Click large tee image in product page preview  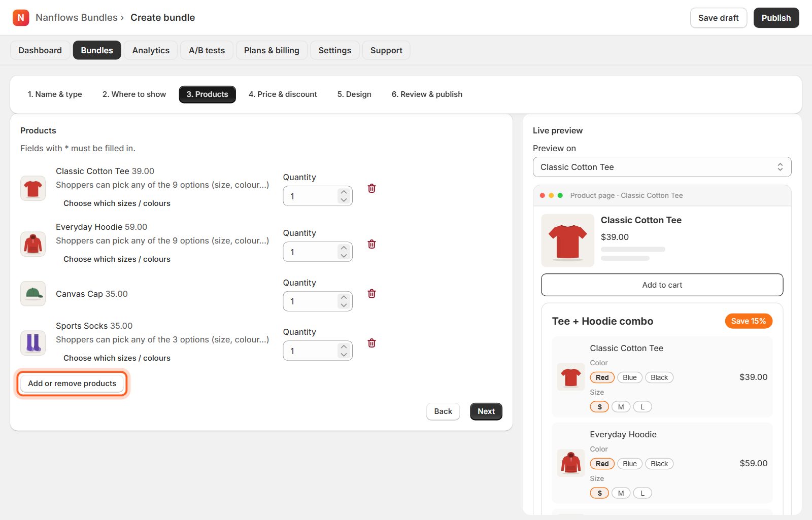[x=567, y=240]
